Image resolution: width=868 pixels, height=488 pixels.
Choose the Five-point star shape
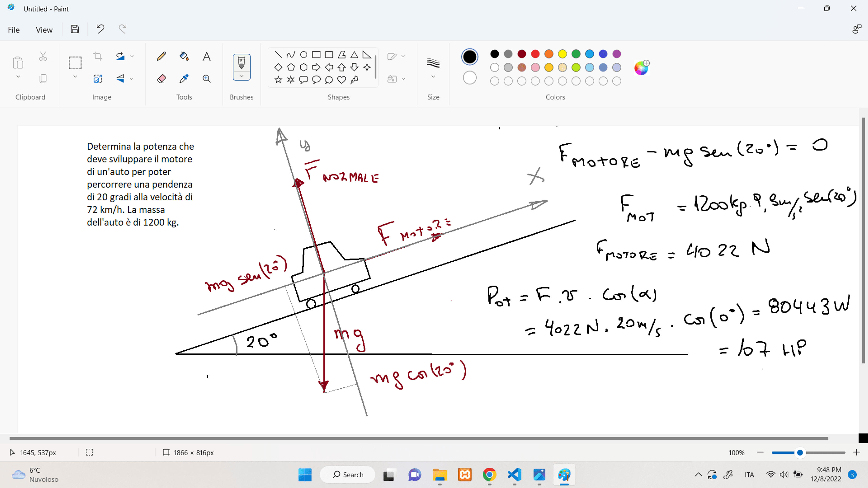pos(278,80)
